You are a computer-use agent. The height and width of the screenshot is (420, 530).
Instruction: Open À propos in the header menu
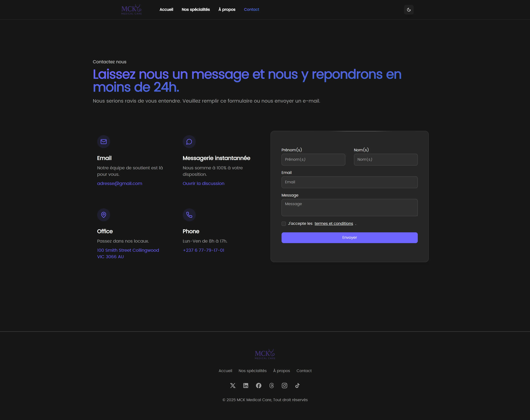click(x=227, y=10)
